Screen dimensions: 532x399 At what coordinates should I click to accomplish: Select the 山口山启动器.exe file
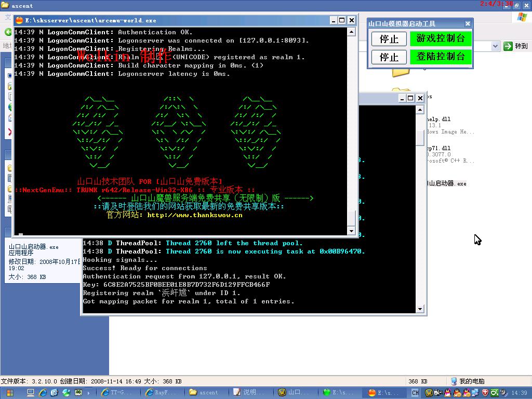point(447,183)
